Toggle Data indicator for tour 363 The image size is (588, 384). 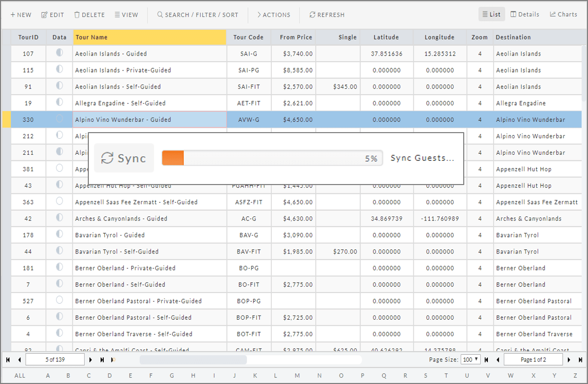60,202
